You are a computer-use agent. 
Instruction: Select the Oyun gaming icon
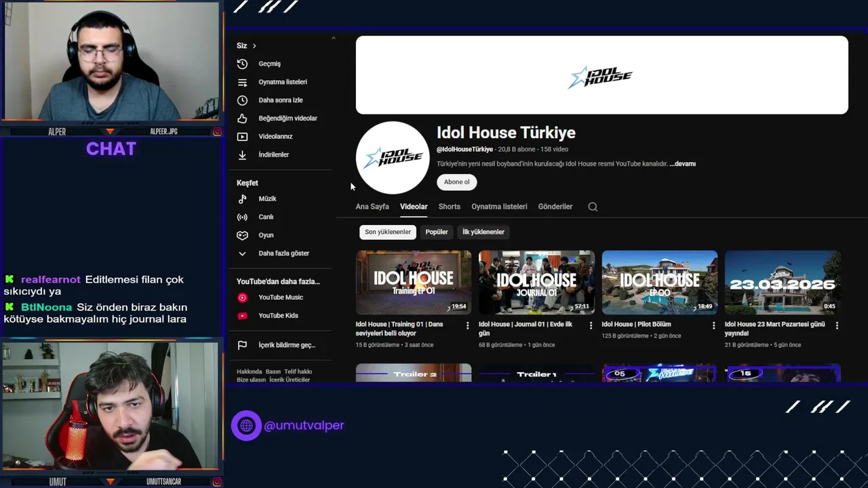(242, 236)
